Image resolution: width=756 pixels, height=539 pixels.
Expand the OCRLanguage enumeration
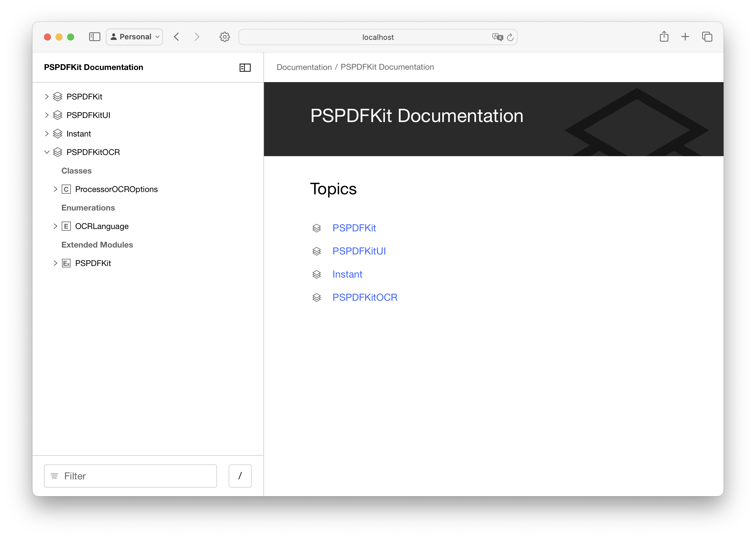55,226
